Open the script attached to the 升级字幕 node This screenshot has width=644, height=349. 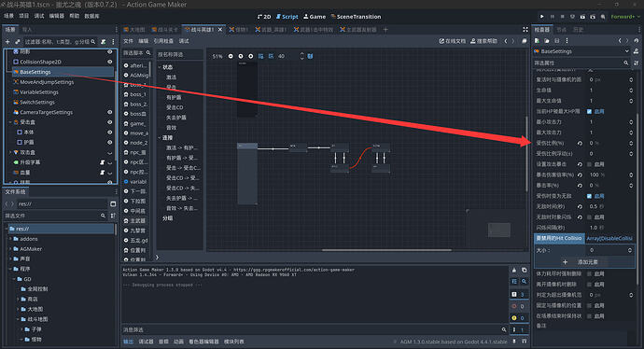(x=103, y=162)
